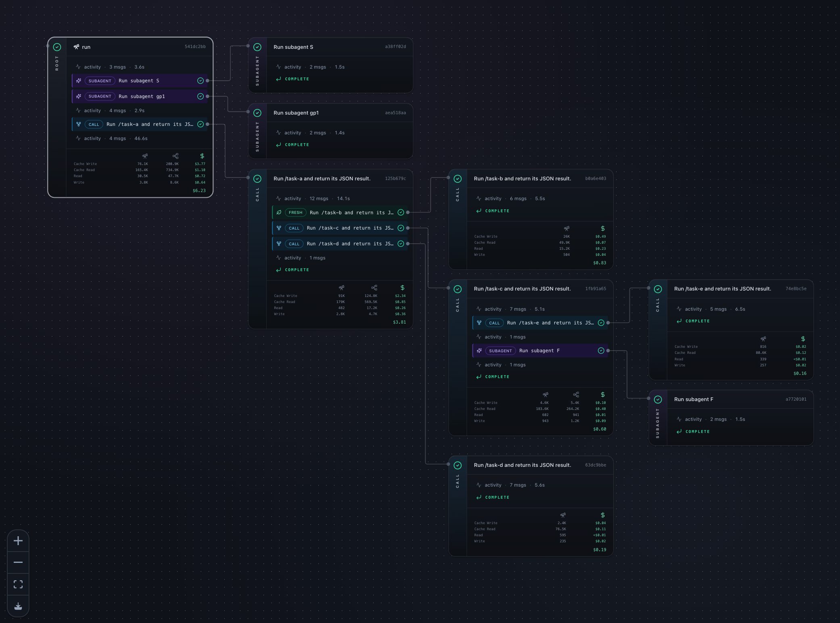Click check circle on task-d CALL row
The image size is (840, 623).
pos(401,244)
